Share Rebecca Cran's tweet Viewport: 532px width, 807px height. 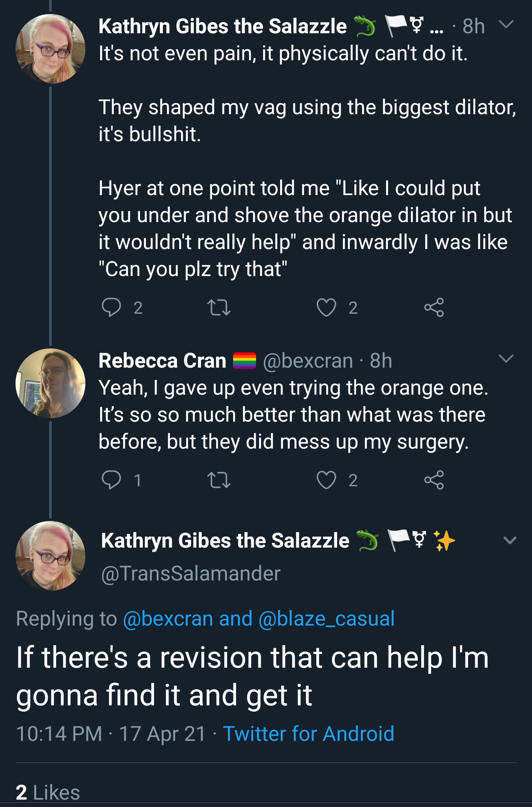(434, 480)
